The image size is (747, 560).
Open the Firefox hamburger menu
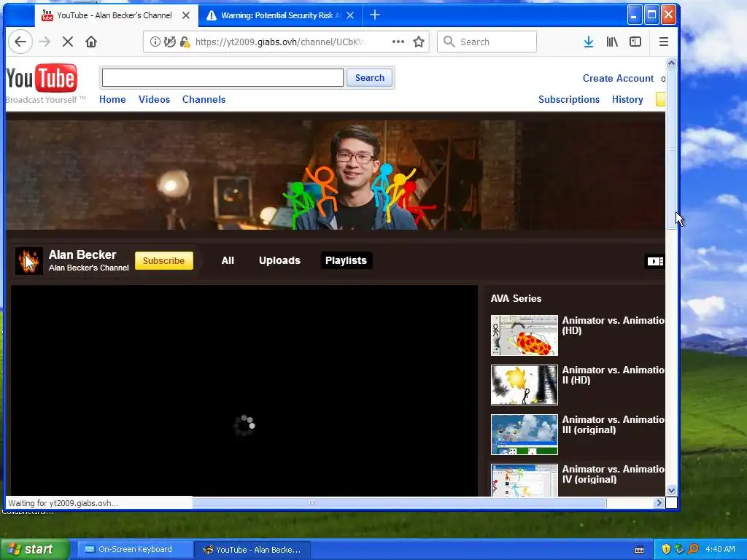tap(664, 42)
